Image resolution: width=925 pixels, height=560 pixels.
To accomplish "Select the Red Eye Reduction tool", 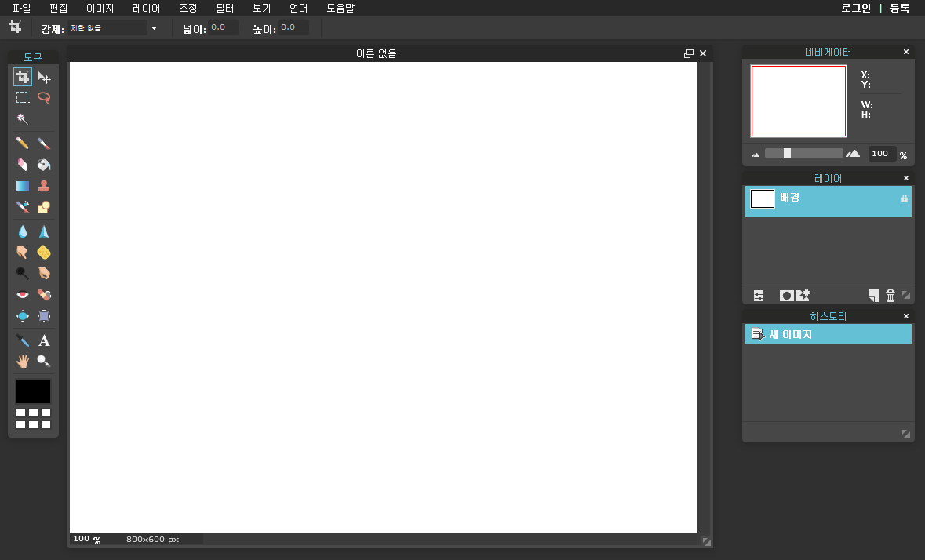I will [x=23, y=295].
